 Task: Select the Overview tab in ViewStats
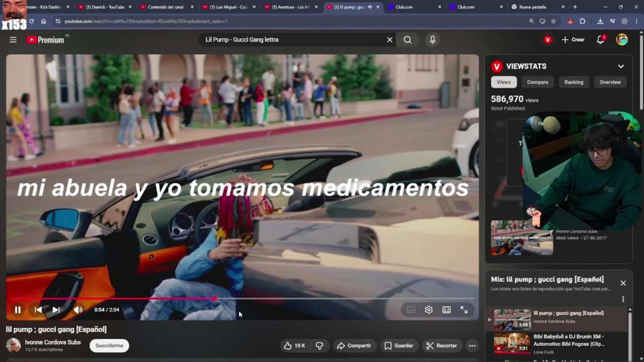pyautogui.click(x=610, y=82)
